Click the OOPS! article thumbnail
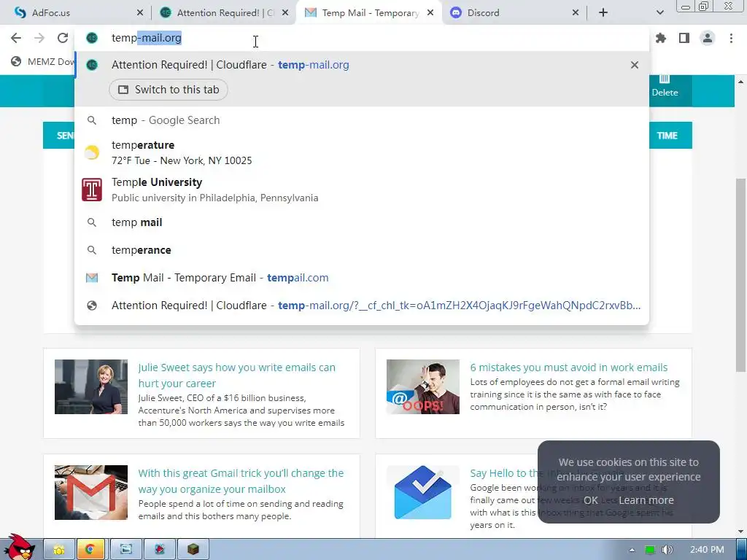The height and width of the screenshot is (560, 747). [x=423, y=386]
